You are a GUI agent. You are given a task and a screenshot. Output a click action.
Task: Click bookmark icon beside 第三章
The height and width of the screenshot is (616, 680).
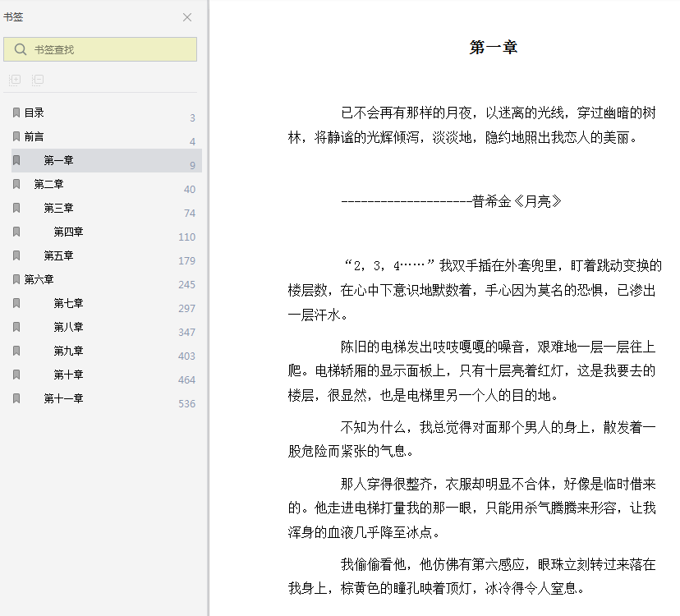(16, 209)
